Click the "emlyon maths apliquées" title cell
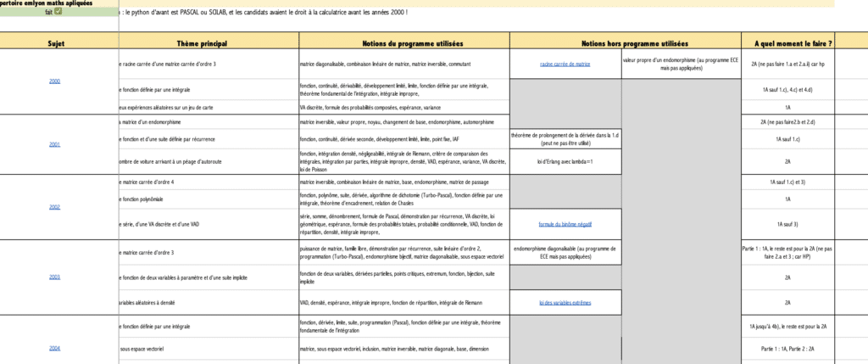The height and width of the screenshot is (364, 868). (x=59, y=3)
